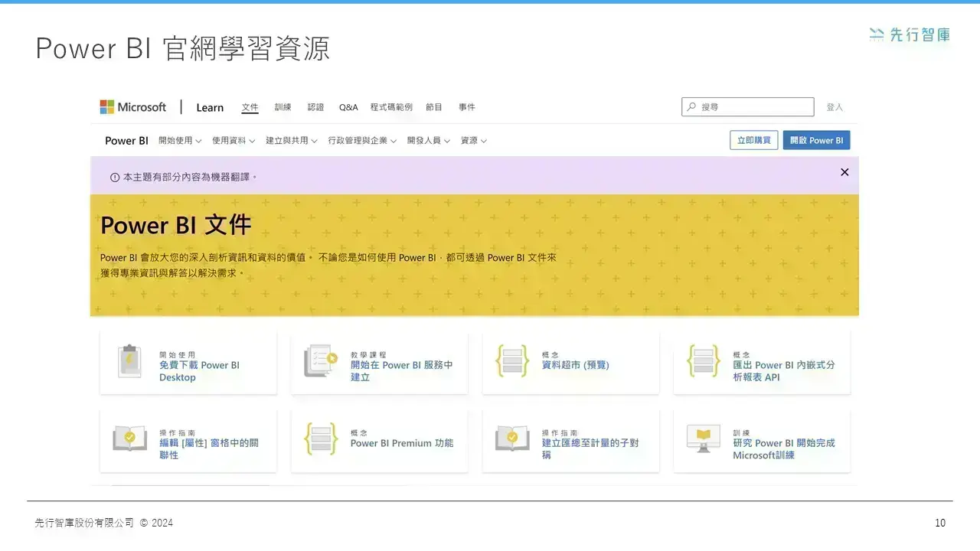Expand the 開發人員 dropdown menu
The image size is (980, 551).
click(429, 141)
